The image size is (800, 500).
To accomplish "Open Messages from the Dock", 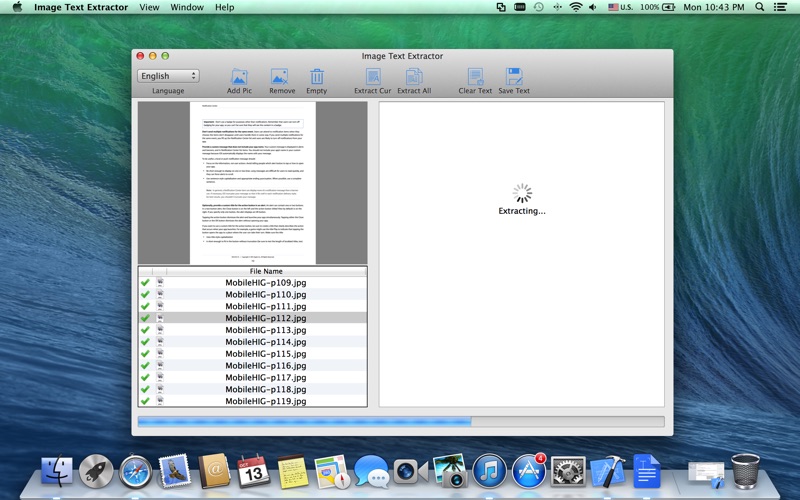I will tap(371, 471).
